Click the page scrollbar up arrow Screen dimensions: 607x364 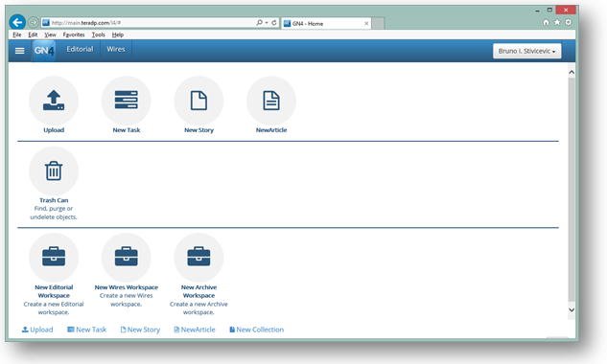click(572, 73)
